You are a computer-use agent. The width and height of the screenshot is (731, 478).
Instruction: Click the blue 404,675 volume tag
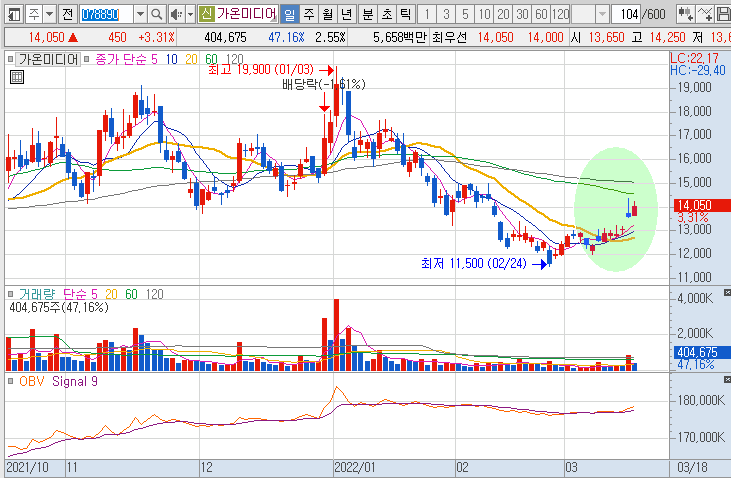pyautogui.click(x=702, y=352)
